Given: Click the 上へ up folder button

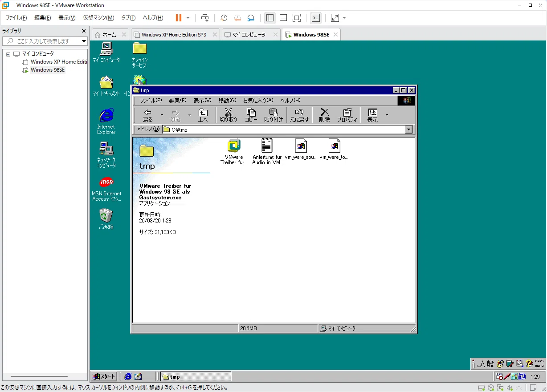Looking at the screenshot, I should pyautogui.click(x=203, y=115).
